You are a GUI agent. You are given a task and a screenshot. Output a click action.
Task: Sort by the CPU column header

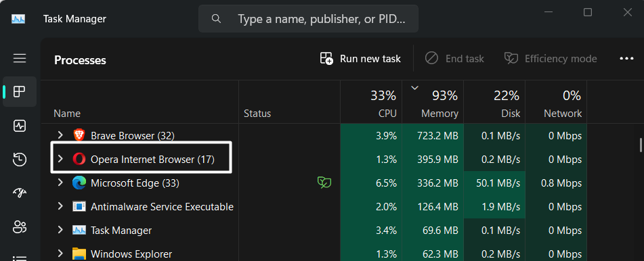click(371, 102)
